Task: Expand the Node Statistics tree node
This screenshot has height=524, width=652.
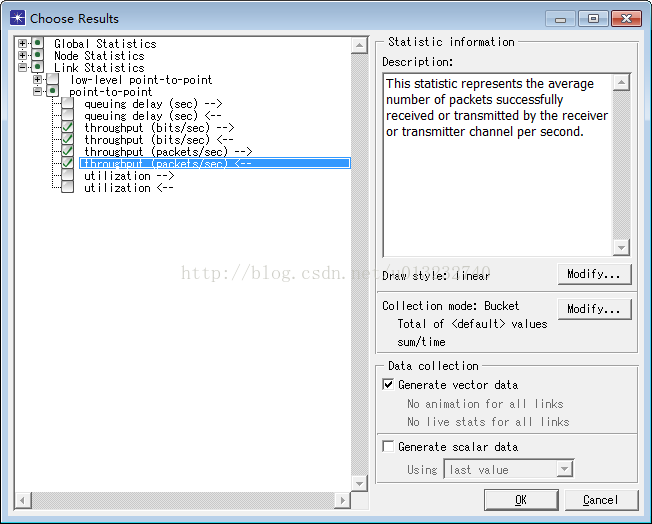Action: pyautogui.click(x=22, y=55)
